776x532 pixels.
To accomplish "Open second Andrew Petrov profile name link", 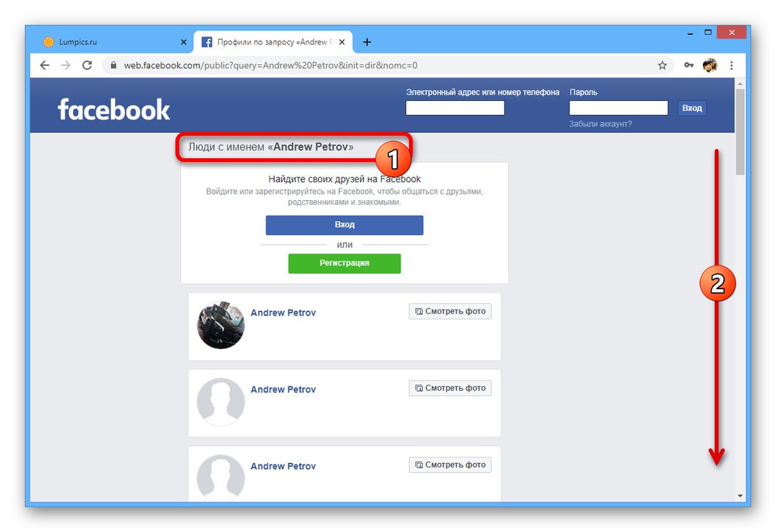I will coord(283,389).
